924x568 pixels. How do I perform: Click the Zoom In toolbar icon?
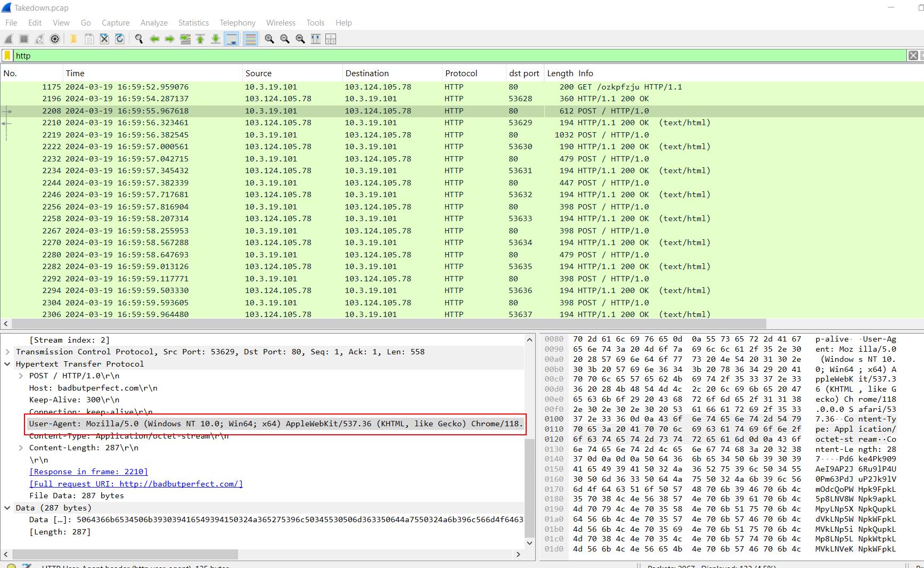(269, 39)
